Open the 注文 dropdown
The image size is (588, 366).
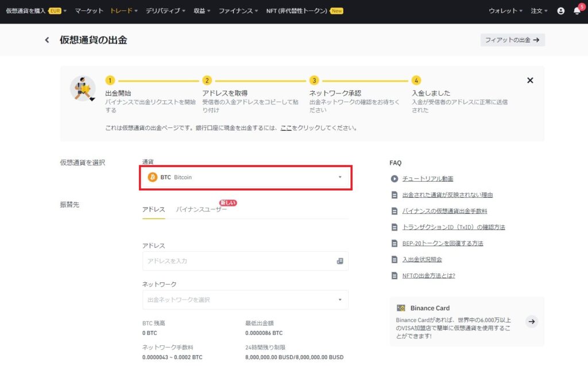539,11
